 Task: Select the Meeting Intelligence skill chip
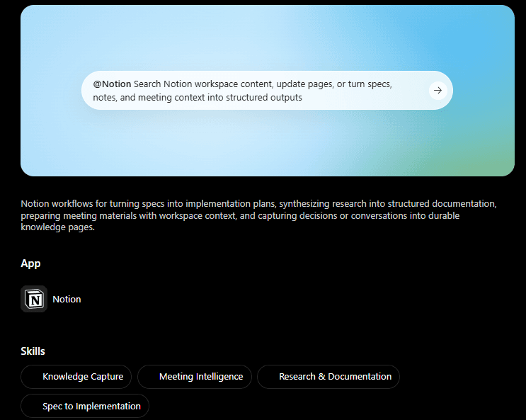tap(195, 377)
